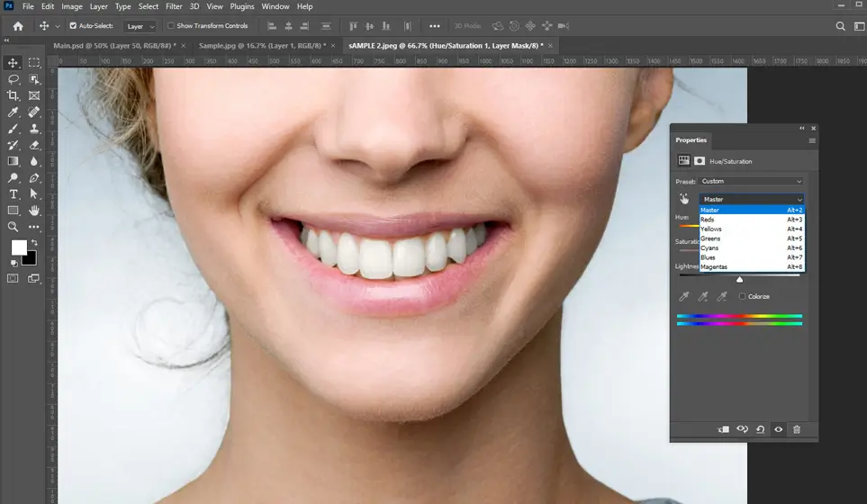Open the Properties panel hamburger menu
This screenshot has height=504, width=867.
tap(812, 140)
